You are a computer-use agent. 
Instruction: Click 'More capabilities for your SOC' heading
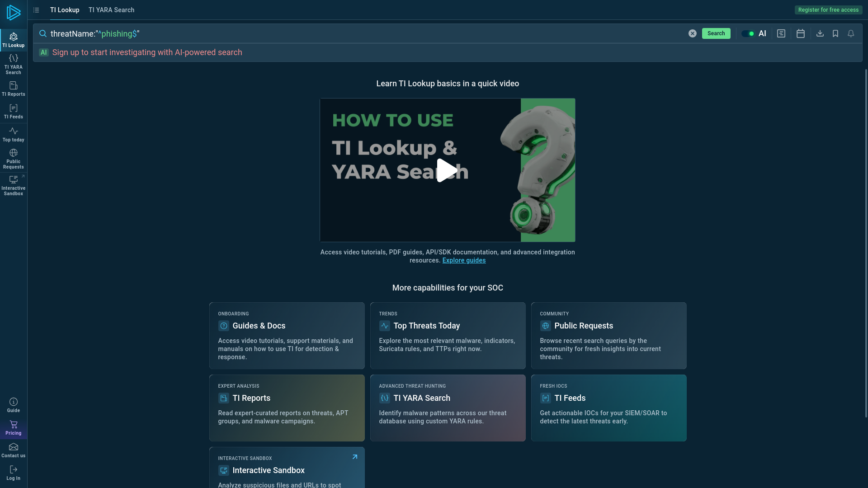[x=448, y=288]
